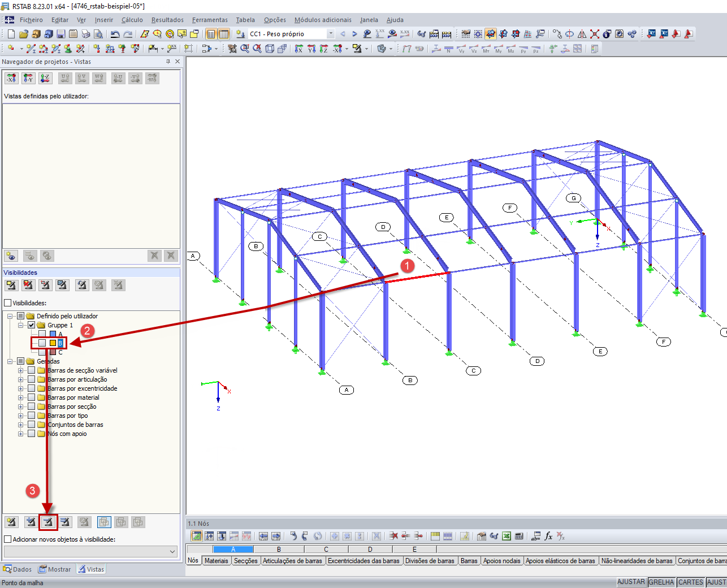Click blue color swatch of visibility A
Viewport: 727px width, 588px height.
click(53, 334)
